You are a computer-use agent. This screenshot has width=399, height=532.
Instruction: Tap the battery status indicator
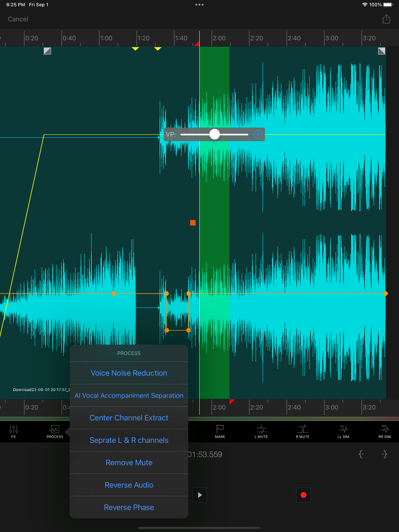click(x=388, y=4)
